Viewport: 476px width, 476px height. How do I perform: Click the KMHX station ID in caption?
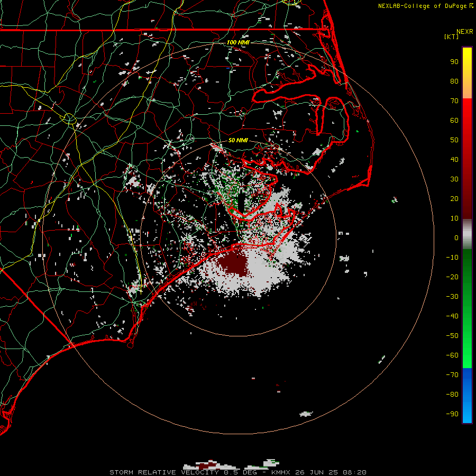click(x=280, y=472)
